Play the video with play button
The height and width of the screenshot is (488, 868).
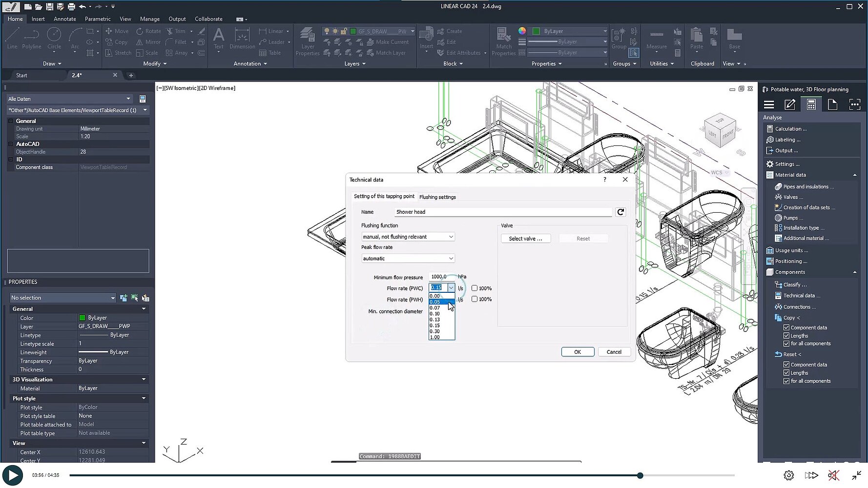[13, 475]
